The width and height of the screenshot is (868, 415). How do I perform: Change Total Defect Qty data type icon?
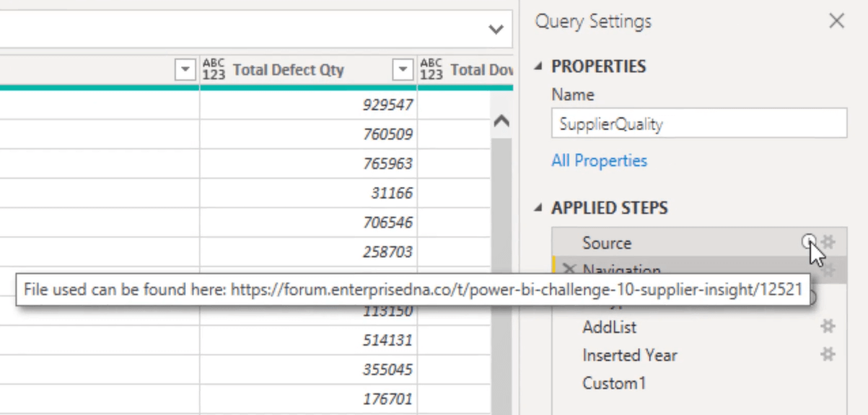214,70
